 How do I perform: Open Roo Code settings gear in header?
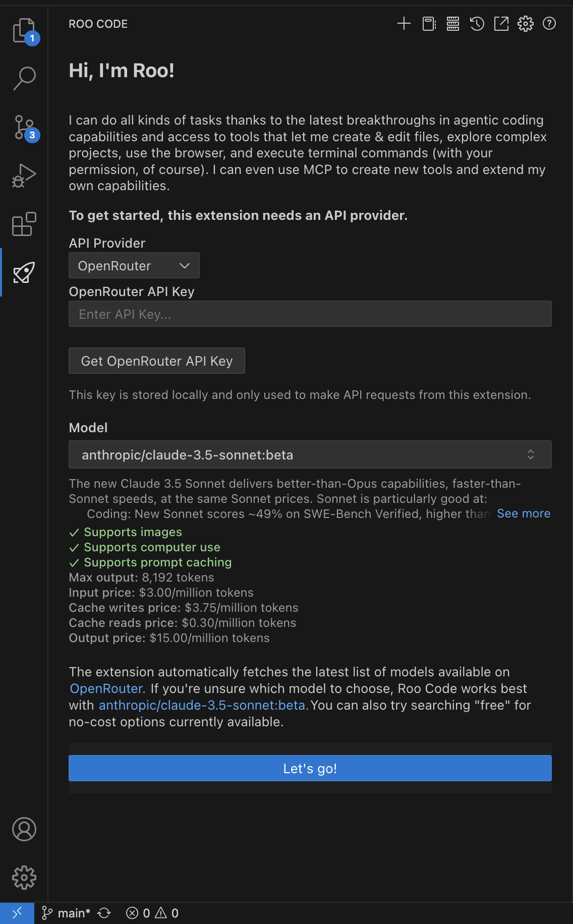click(x=525, y=24)
